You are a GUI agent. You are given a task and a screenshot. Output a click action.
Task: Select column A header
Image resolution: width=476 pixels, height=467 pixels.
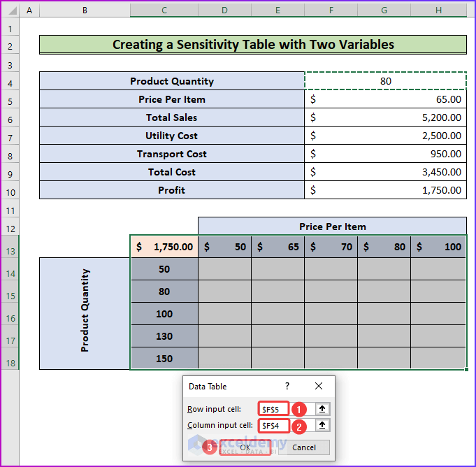29,10
